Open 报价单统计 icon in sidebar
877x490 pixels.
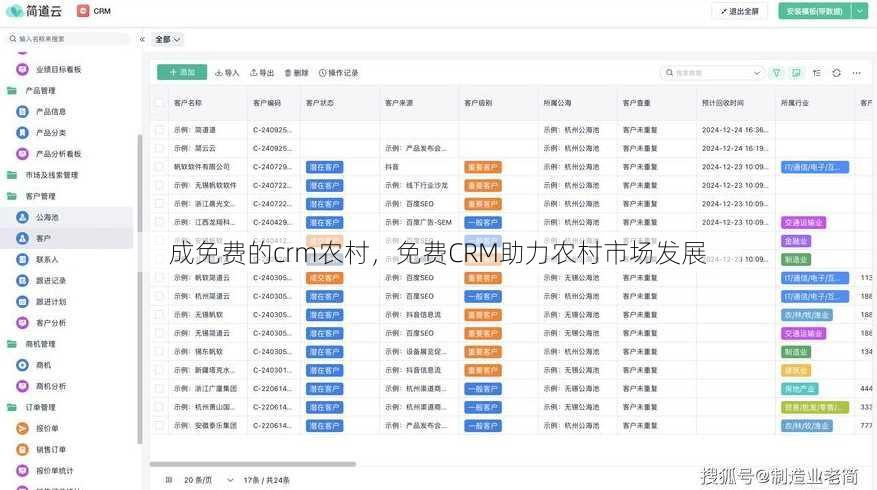point(22,470)
